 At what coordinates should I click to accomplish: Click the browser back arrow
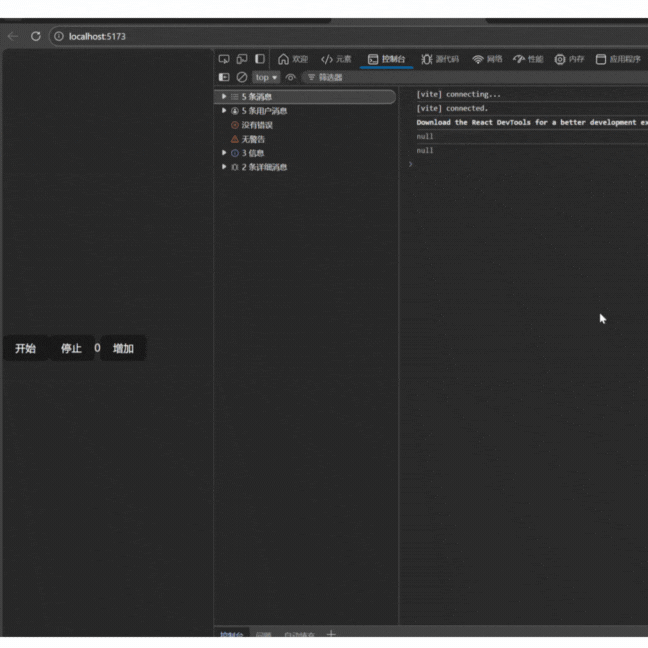click(x=13, y=36)
